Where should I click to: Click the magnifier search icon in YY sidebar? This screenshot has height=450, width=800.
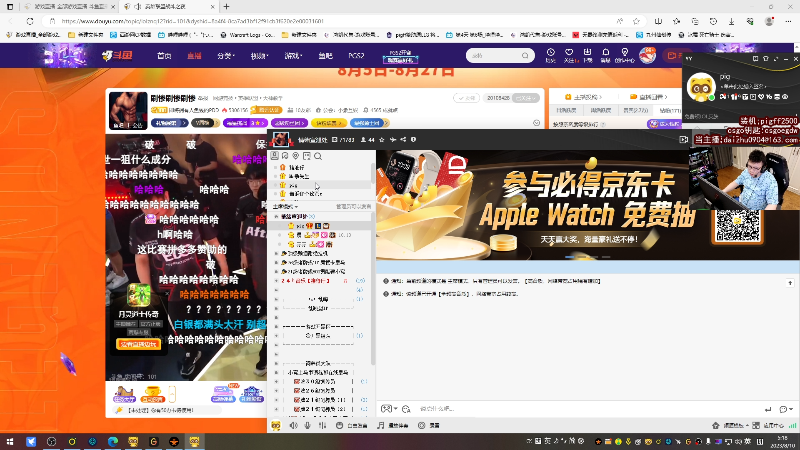318,156
